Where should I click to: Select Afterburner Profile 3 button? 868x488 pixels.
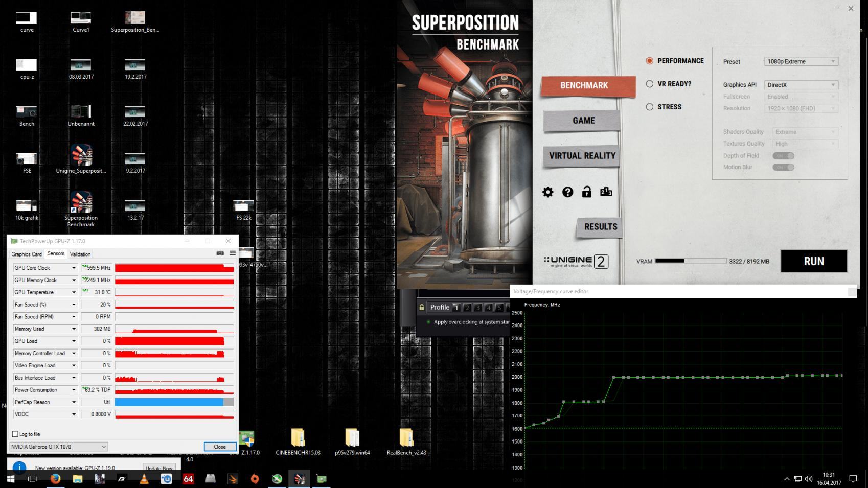pyautogui.click(x=477, y=307)
